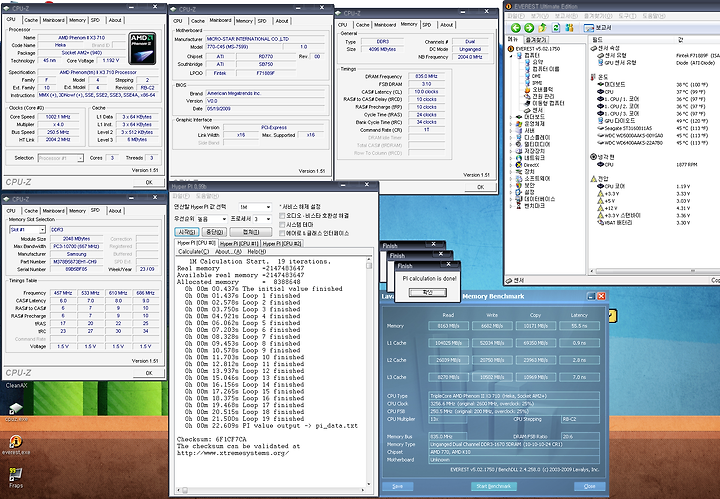Select DirectX item in EVEREST tree
Screen dimensions: 720x499
pyautogui.click(x=527, y=165)
